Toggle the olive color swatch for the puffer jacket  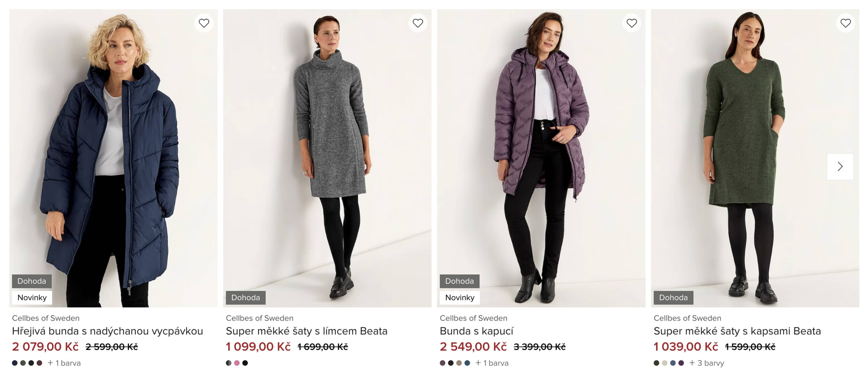pos(23,363)
